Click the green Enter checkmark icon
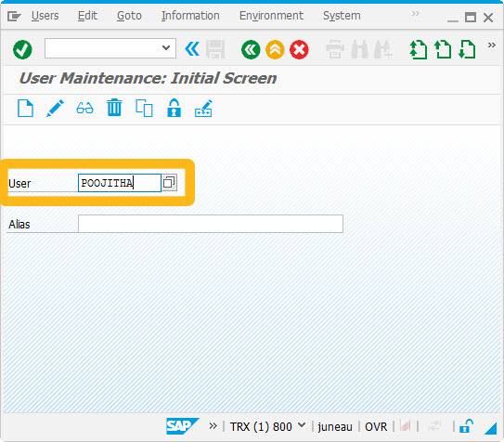This screenshot has height=442, width=504. [22, 49]
